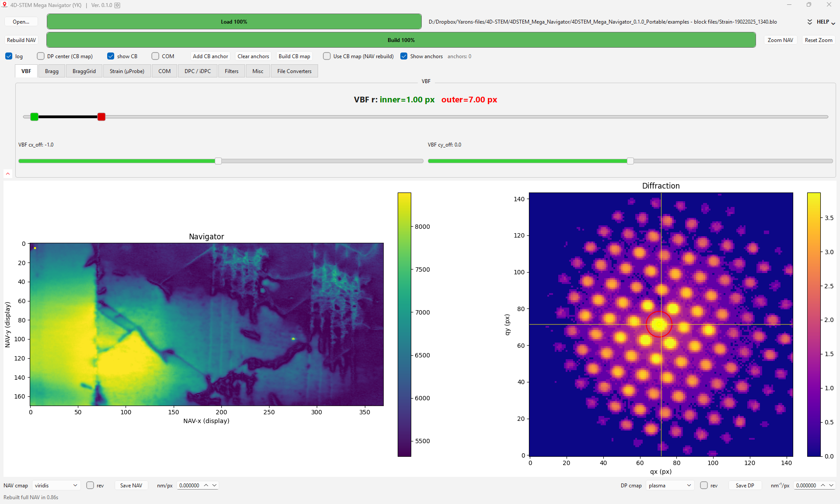Click the red collapse arrow left of VBF panel
The image size is (840, 504).
tap(8, 174)
